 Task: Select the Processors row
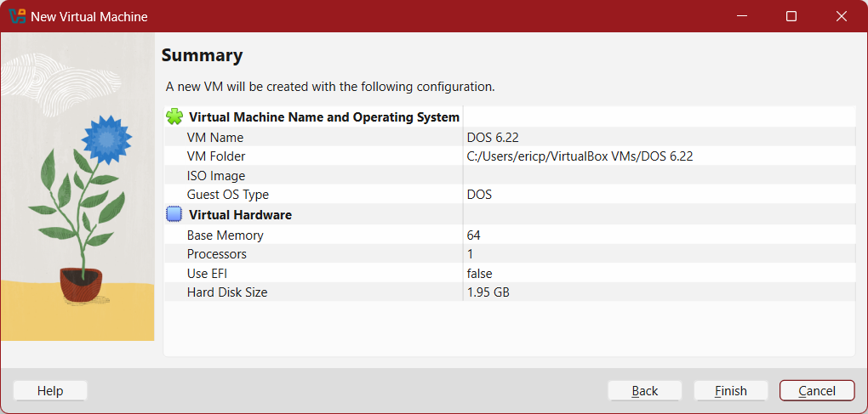coord(217,254)
